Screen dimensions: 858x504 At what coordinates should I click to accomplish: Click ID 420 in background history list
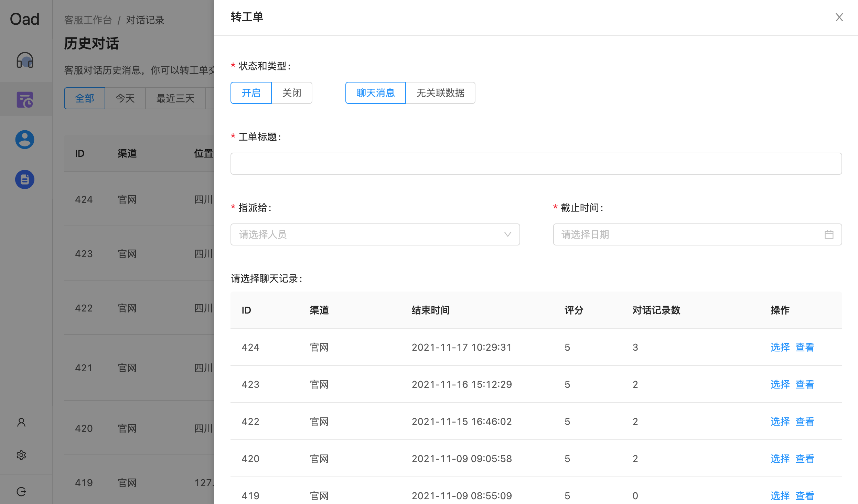tap(84, 428)
